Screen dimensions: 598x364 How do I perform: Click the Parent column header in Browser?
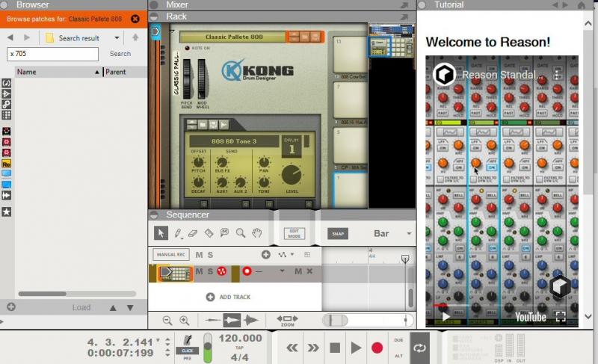(x=125, y=72)
